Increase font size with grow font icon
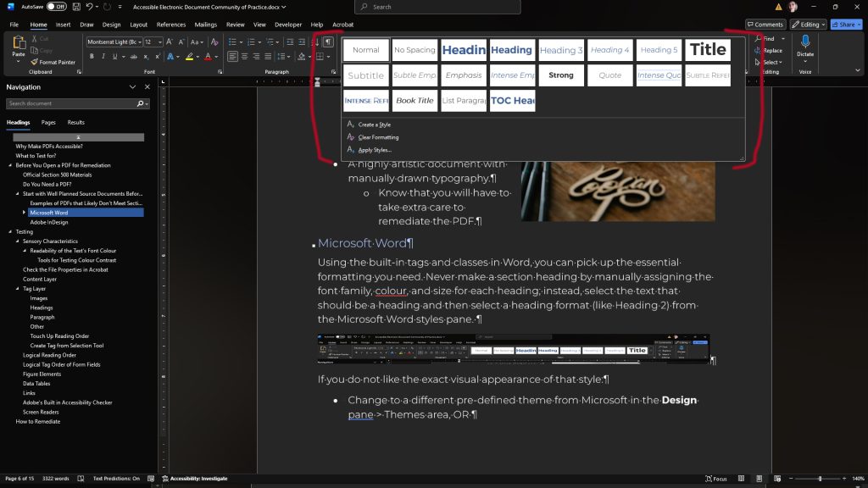Viewport: 868px width, 488px height. point(170,42)
